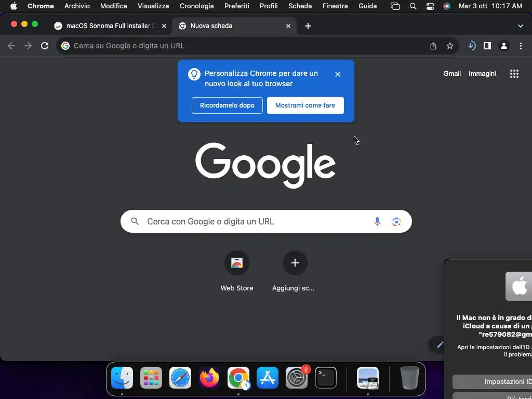The image size is (532, 399).
Task: Launch Firefox from the Dock
Action: click(x=209, y=378)
